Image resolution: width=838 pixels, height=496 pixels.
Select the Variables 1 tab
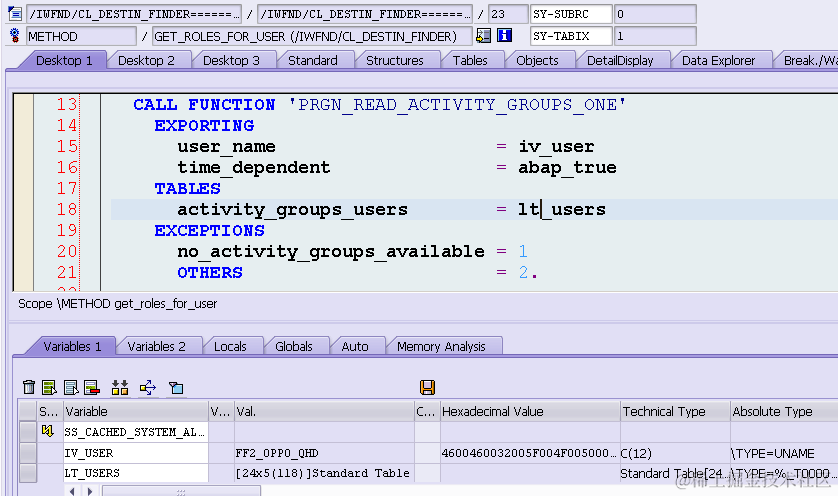pos(72,346)
